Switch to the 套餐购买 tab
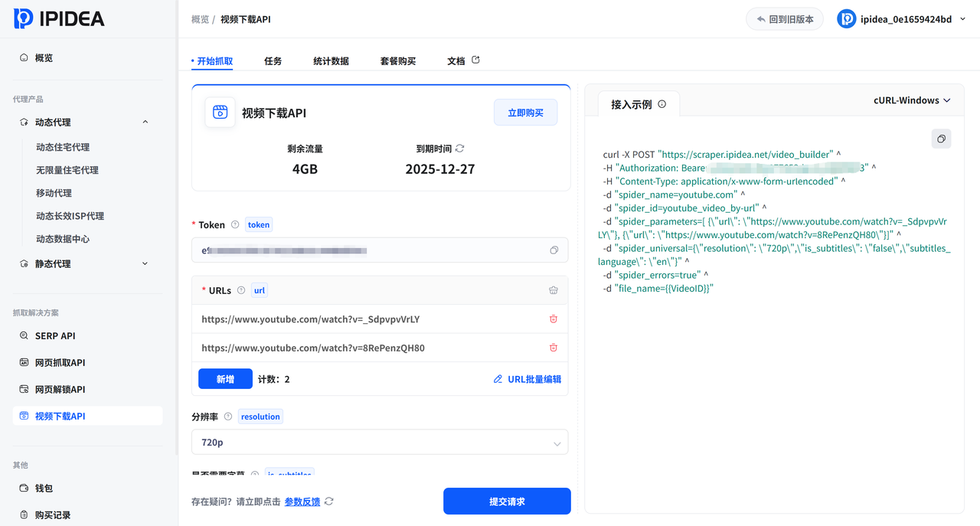Viewport: 980px width, 526px height. tap(398, 60)
